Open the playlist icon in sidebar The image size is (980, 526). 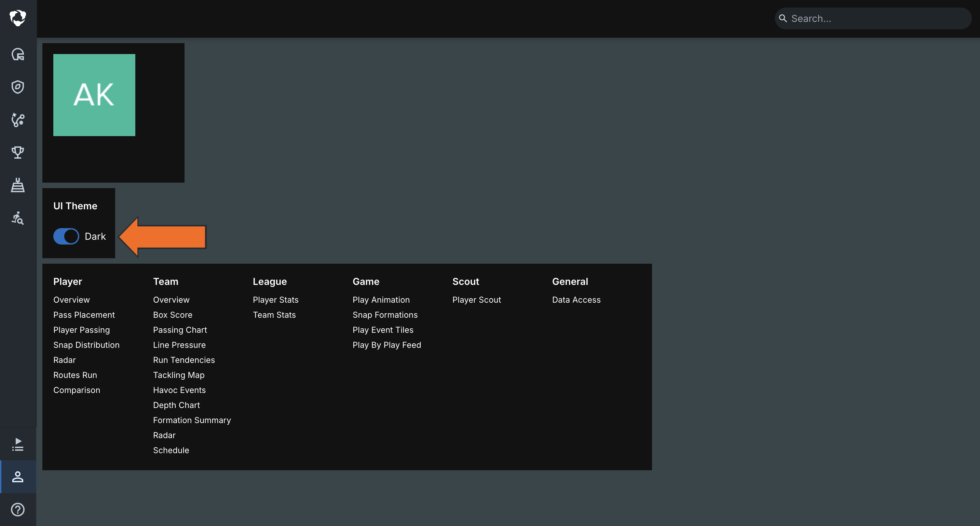click(x=18, y=444)
